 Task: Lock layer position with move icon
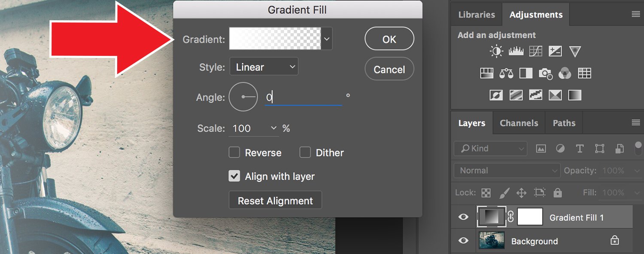(x=521, y=193)
